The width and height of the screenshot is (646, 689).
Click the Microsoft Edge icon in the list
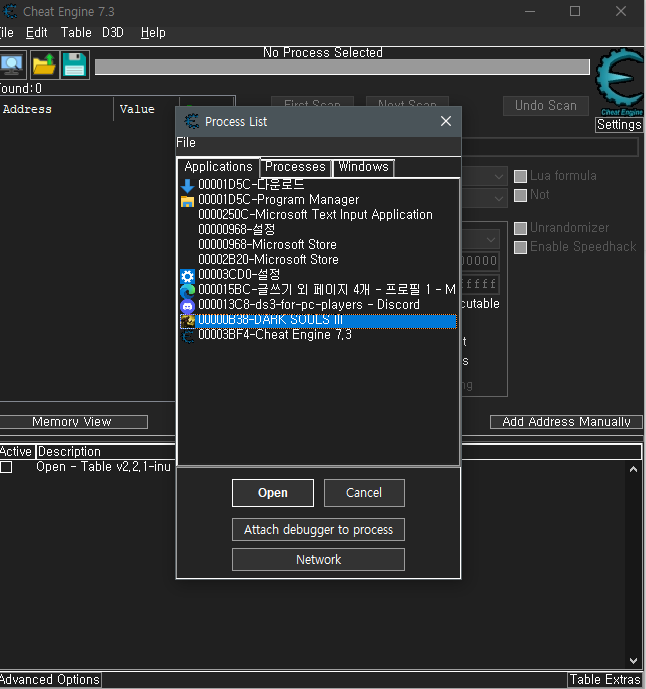pos(188,291)
